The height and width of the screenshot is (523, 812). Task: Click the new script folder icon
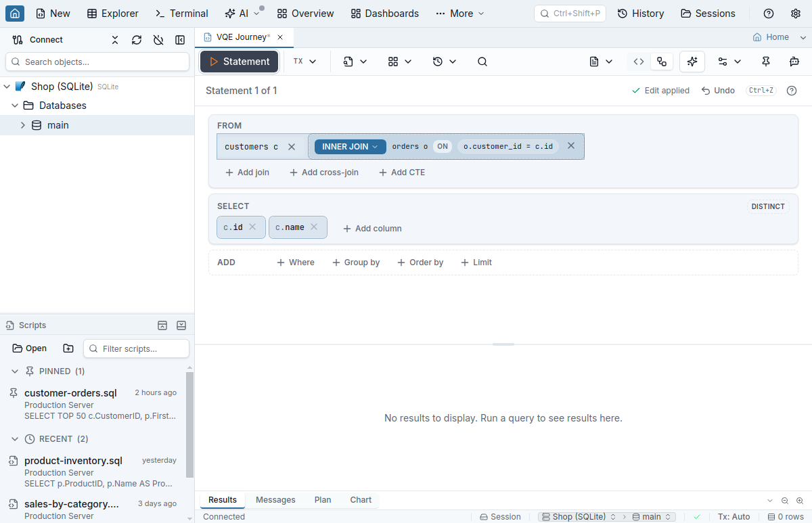coord(68,348)
